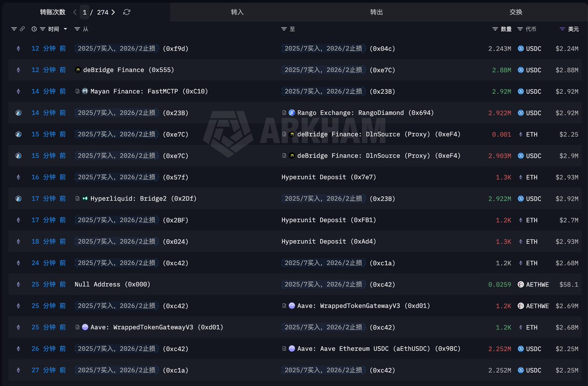Open the 26 分钟 前 transaction time link
The image size is (588, 386).
(x=49, y=349)
